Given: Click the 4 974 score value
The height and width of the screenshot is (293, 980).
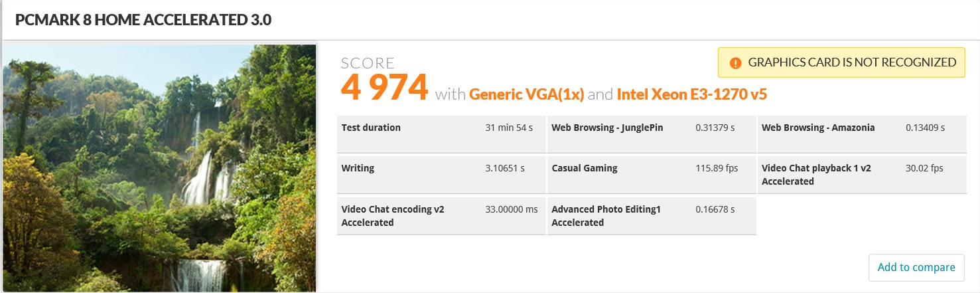Looking at the screenshot, I should coord(384,88).
